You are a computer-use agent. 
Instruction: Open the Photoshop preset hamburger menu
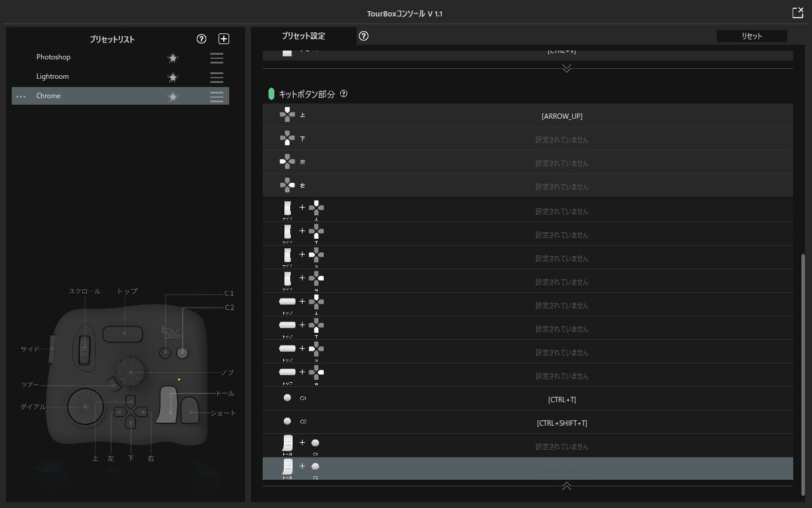tap(217, 58)
